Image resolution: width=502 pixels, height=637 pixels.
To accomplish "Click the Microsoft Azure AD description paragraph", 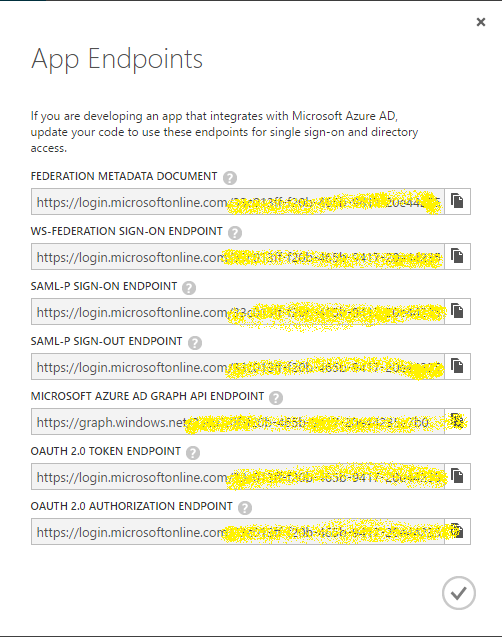I will click(224, 132).
